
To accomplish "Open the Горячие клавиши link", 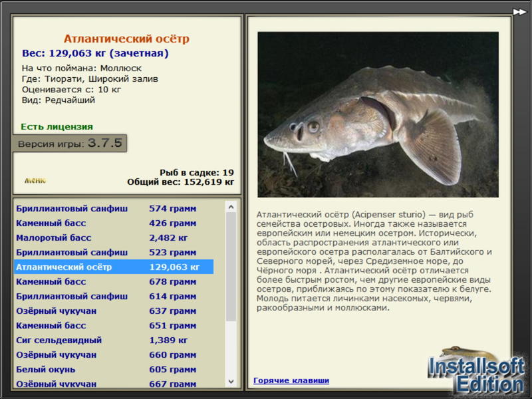I will (x=291, y=380).
